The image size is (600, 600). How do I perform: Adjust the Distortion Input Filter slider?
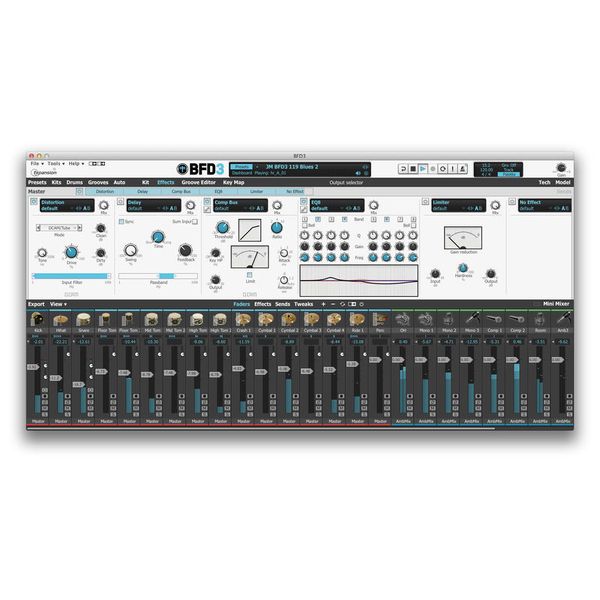tap(71, 276)
